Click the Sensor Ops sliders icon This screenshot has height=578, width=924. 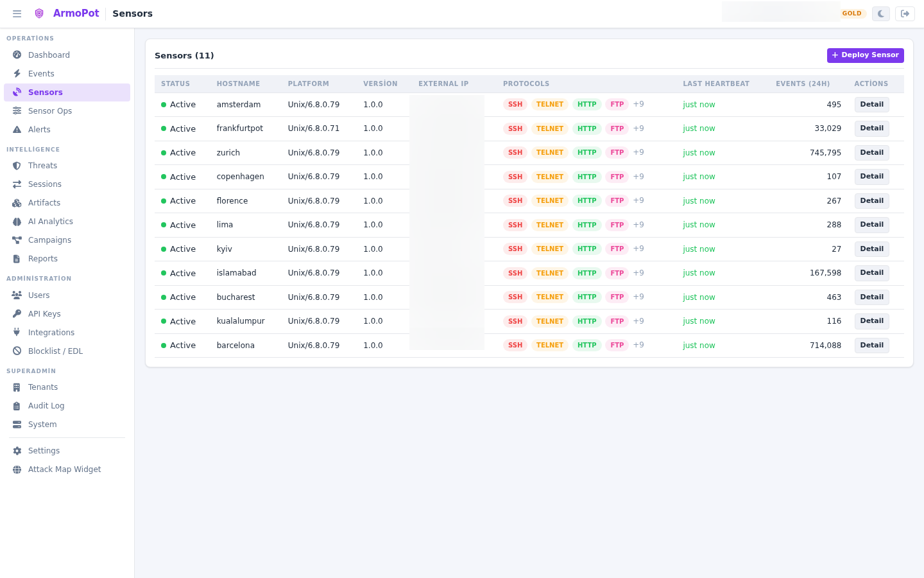pyautogui.click(x=17, y=111)
